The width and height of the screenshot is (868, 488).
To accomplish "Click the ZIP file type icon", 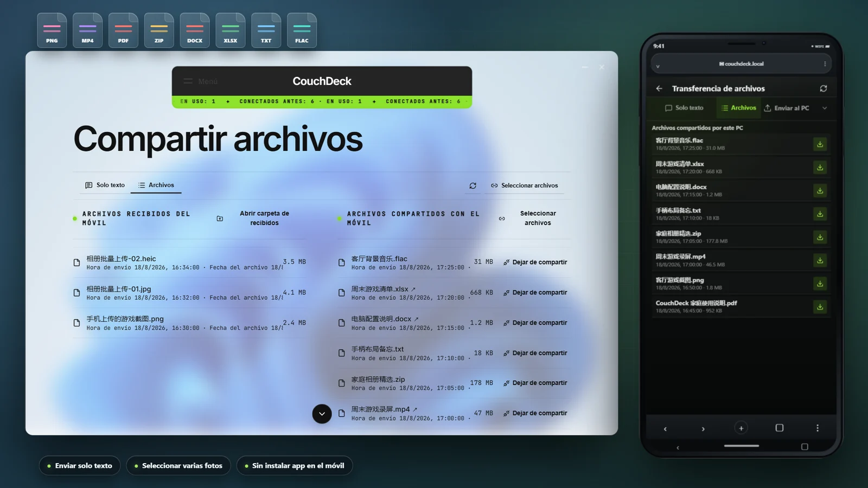I will point(159,30).
